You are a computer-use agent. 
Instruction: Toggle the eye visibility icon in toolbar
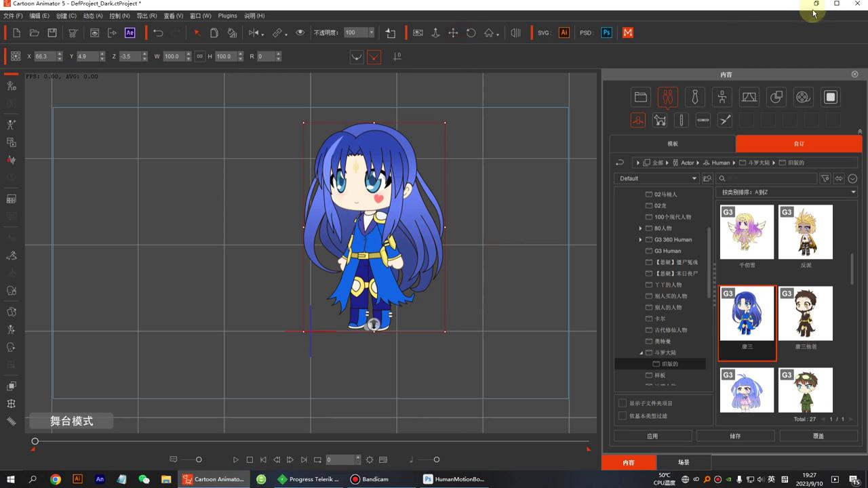tap(300, 33)
